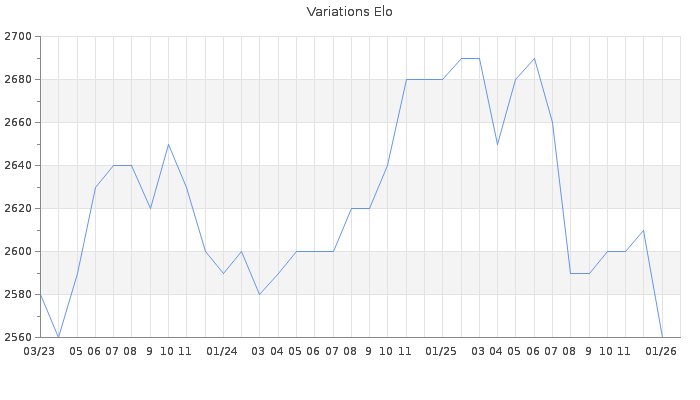
Task: Select the 2680 y-axis label
Action: 18,80
